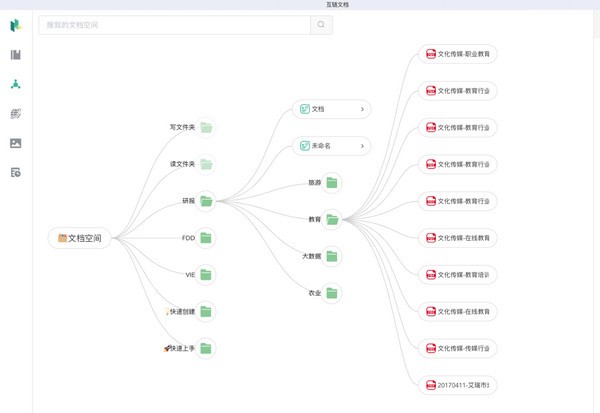Open the 快速上手 folder icon
Viewport: 600px width, 413px height.
click(206, 348)
